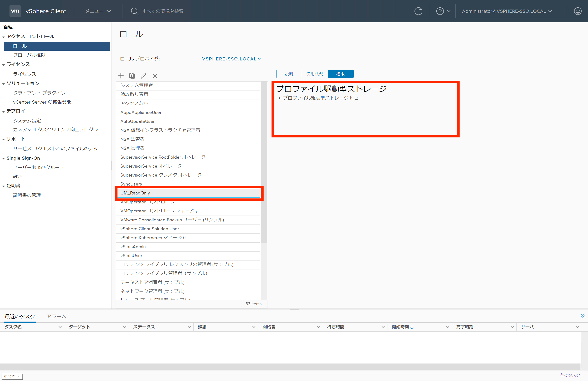
Task: Collapse recent tasks panel double chevron
Action: [583, 316]
